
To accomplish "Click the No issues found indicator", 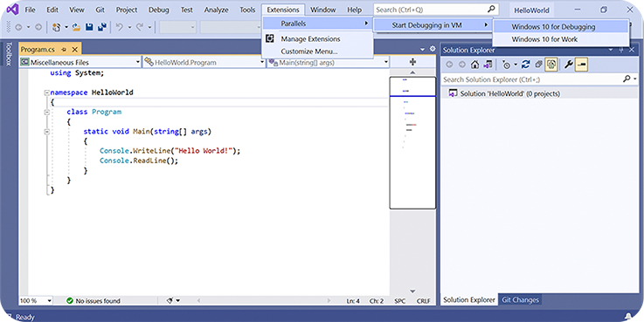I will [x=93, y=301].
